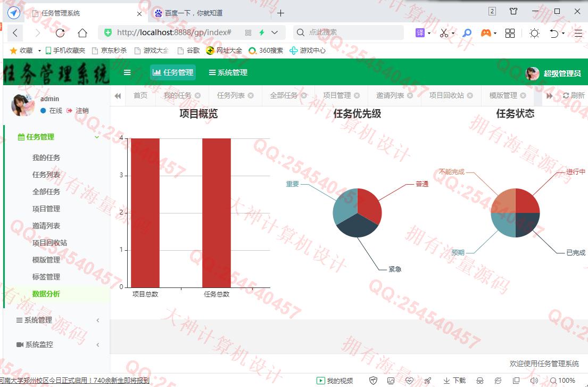The height and width of the screenshot is (387, 588).
Task: Open the translate icon dropdown arrow
Action: (429, 34)
